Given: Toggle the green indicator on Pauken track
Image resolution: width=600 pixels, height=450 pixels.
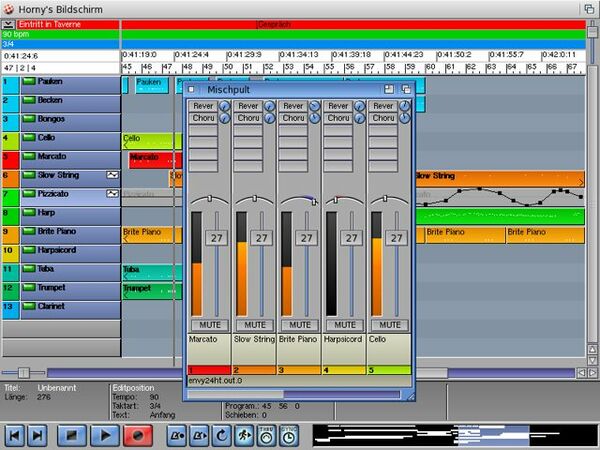Looking at the screenshot, I should [x=28, y=83].
